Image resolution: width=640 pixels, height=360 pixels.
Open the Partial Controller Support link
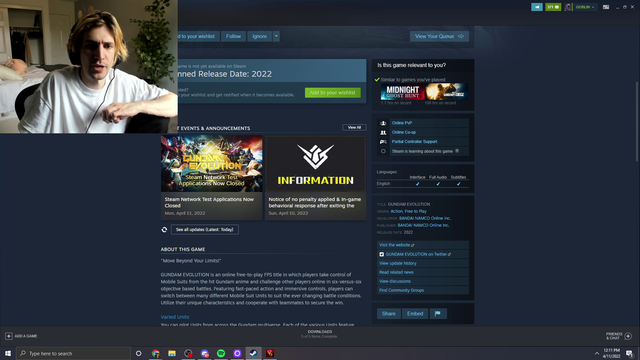tap(414, 142)
